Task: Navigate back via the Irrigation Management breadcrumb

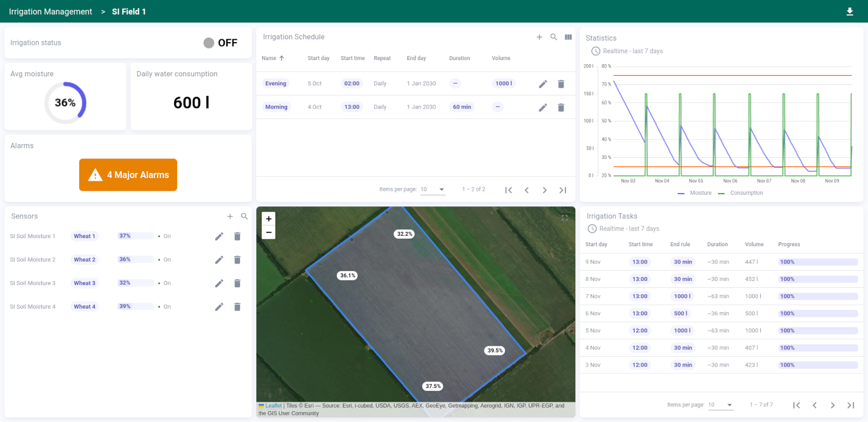Action: 50,11
